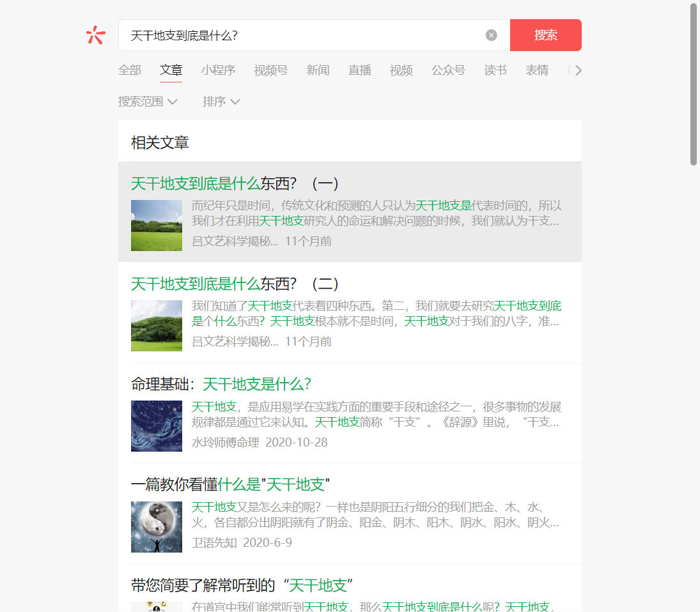Viewport: 700px width, 612px height.
Task: Open the 排序 dropdown
Action: click(221, 102)
